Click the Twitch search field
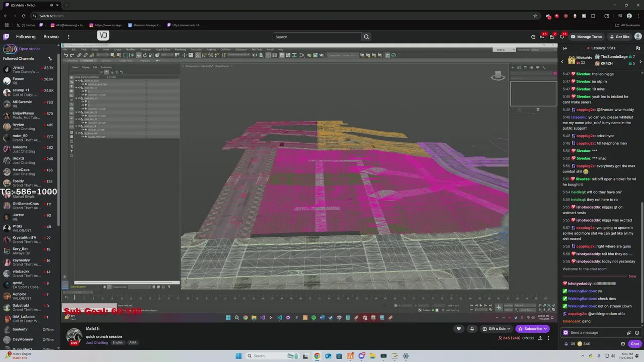The width and height of the screenshot is (644, 362). [x=317, y=37]
